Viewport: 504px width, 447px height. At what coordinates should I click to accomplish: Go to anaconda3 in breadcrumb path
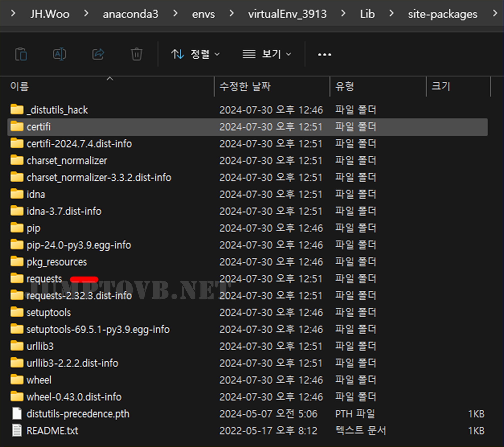(130, 14)
